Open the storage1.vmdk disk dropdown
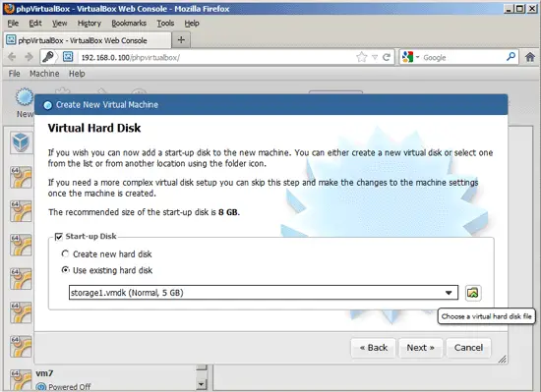 coord(264,293)
